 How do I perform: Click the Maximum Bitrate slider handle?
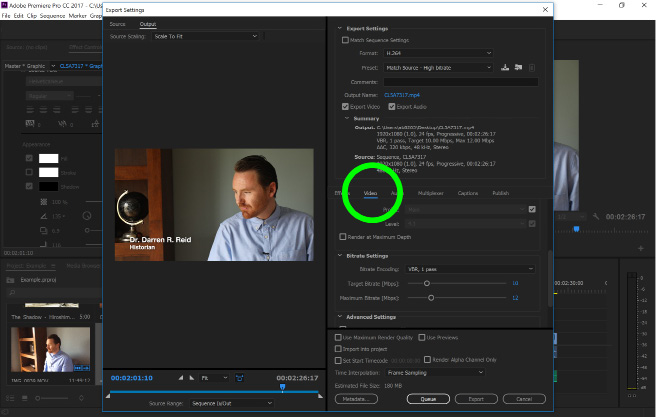pos(431,297)
